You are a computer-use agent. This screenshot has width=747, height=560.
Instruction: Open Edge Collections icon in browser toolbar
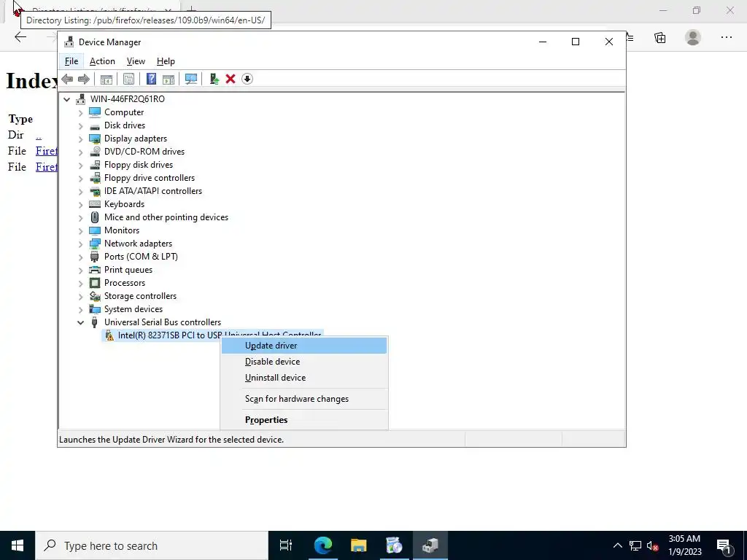[659, 38]
